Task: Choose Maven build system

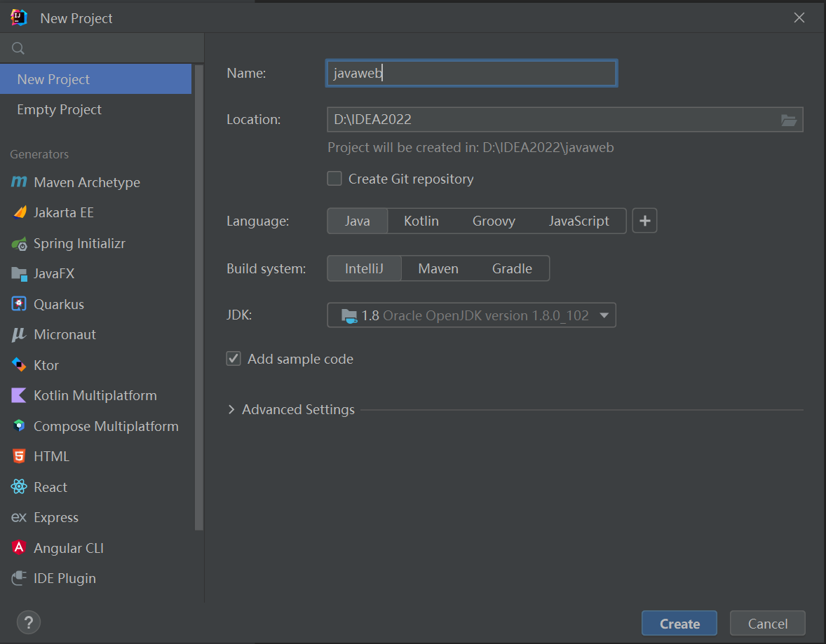Action: 438,268
